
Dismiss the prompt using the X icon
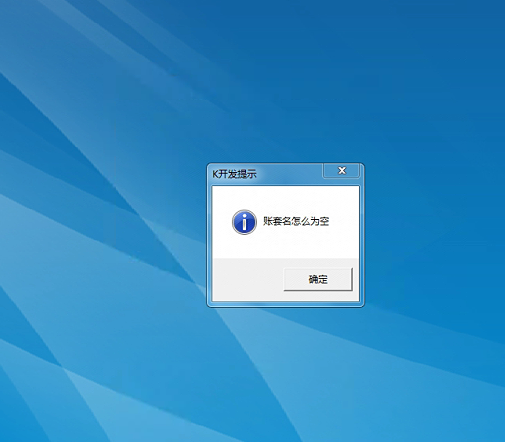[341, 171]
